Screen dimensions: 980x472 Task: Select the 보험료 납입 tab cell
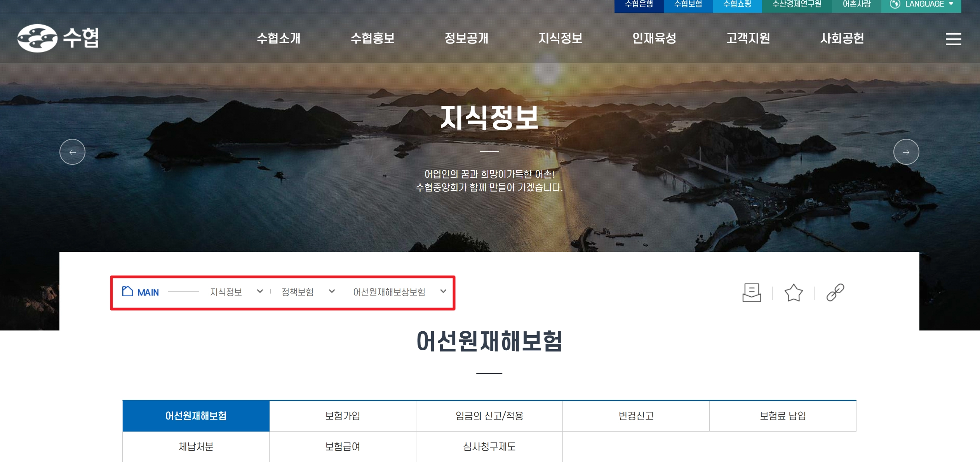click(x=782, y=415)
